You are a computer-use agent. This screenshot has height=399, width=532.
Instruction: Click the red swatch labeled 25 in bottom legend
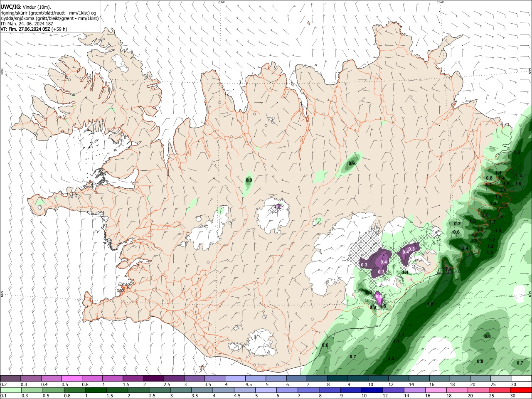coord(500,390)
